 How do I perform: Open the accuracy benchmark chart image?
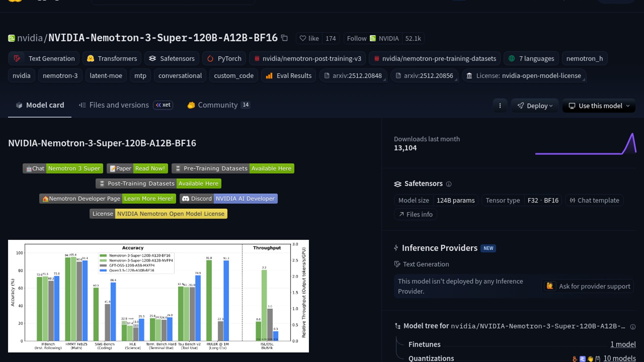click(x=158, y=296)
